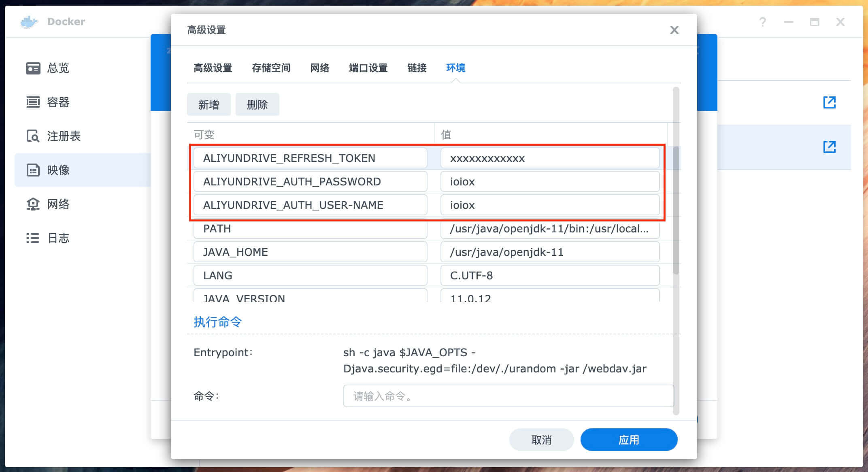
Task: Click the Docker whale logo icon
Action: click(x=29, y=21)
